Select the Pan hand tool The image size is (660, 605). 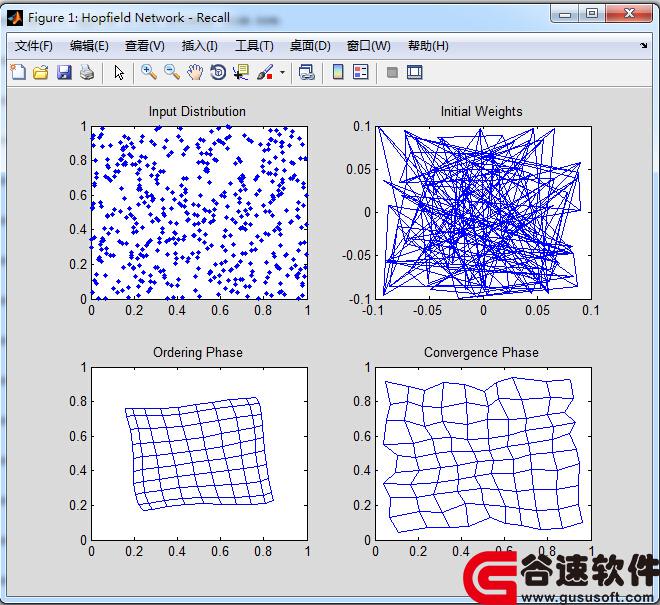[x=195, y=72]
